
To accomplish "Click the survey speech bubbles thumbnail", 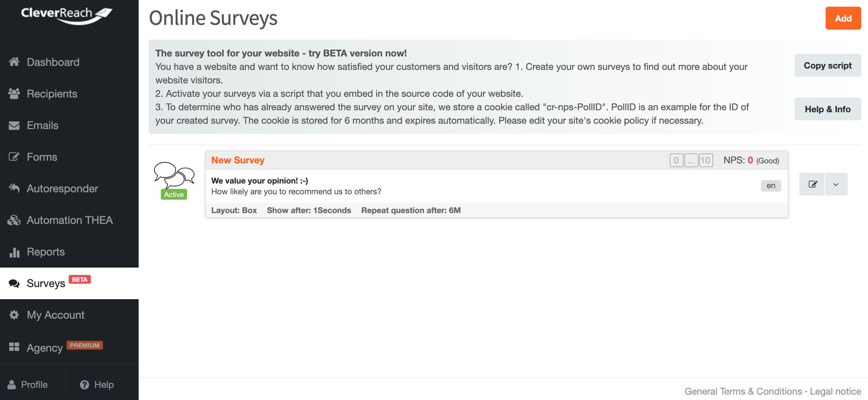I will coord(174,175).
